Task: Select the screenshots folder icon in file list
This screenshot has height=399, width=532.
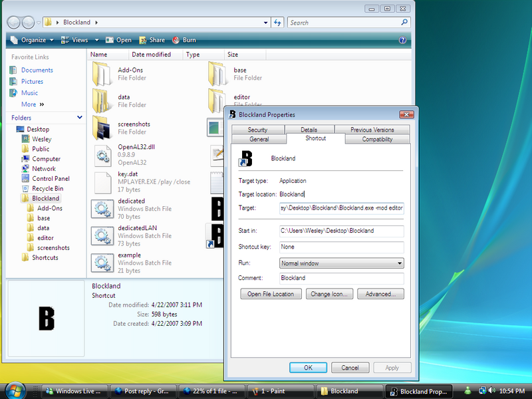Action: tap(102, 128)
